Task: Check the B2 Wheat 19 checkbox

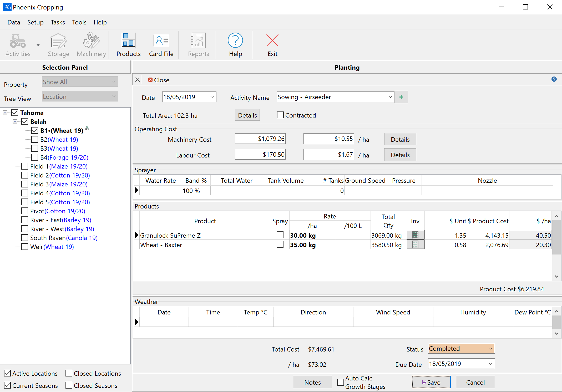Action: [x=35, y=139]
